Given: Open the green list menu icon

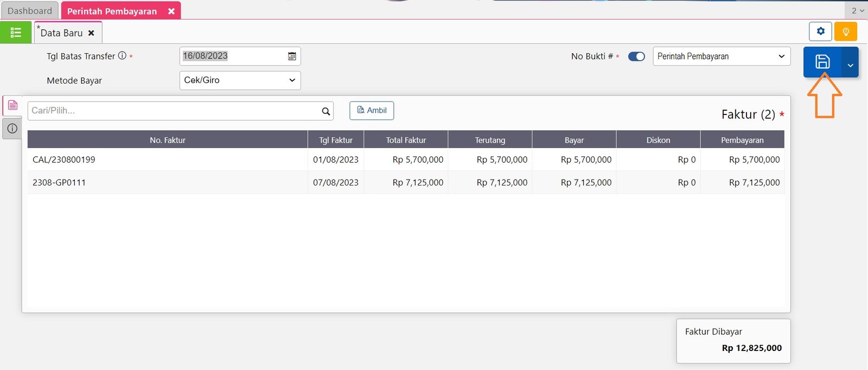Looking at the screenshot, I should [16, 33].
